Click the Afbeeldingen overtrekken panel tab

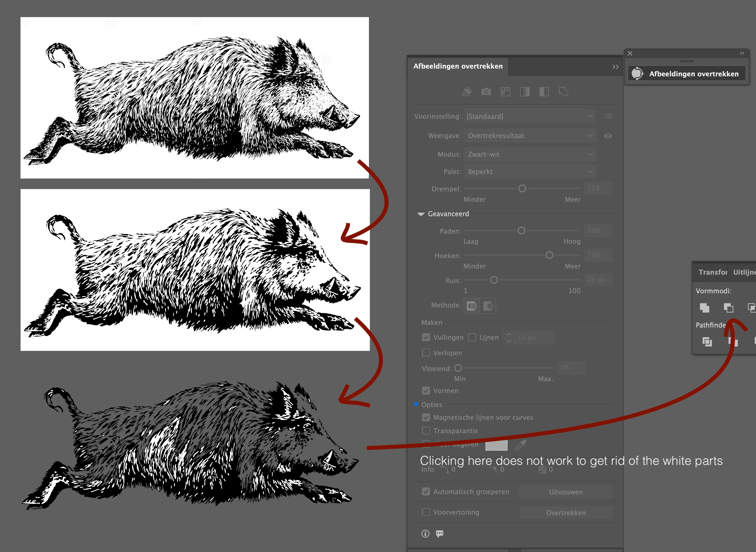(x=458, y=66)
